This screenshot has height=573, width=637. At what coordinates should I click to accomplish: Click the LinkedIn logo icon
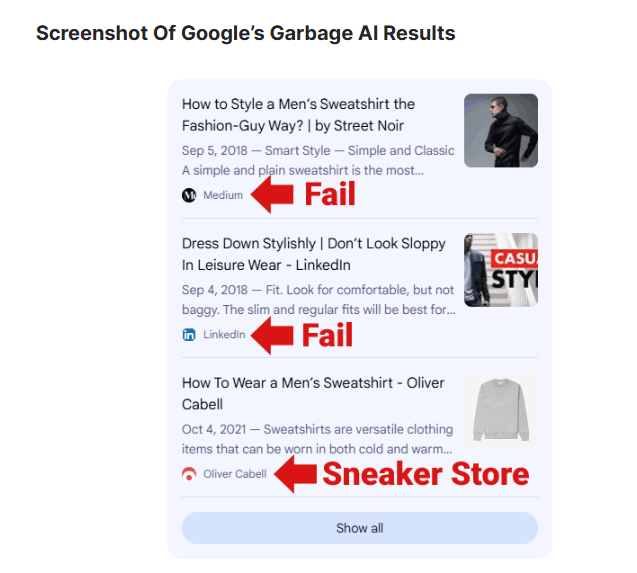189,335
